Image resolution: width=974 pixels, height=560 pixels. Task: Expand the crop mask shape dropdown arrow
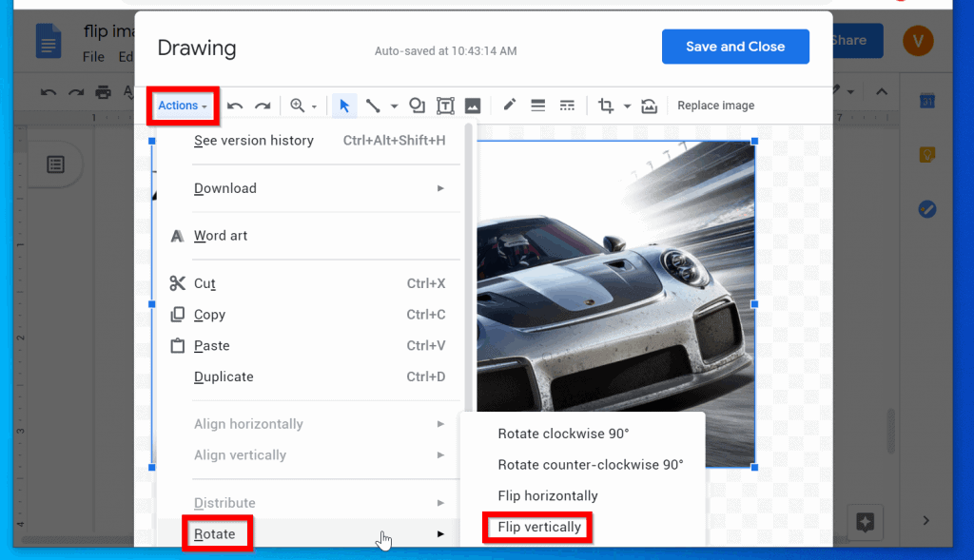coord(628,106)
